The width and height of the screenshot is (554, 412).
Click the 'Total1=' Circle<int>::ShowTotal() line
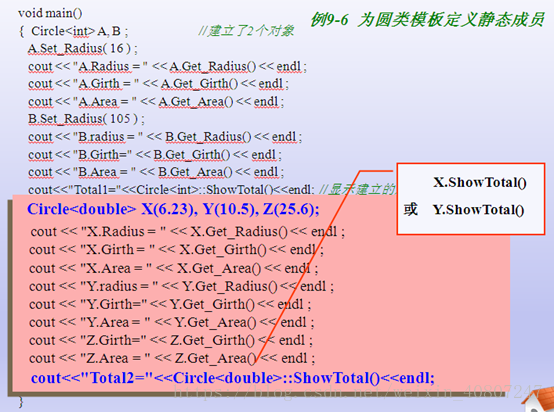click(x=171, y=190)
